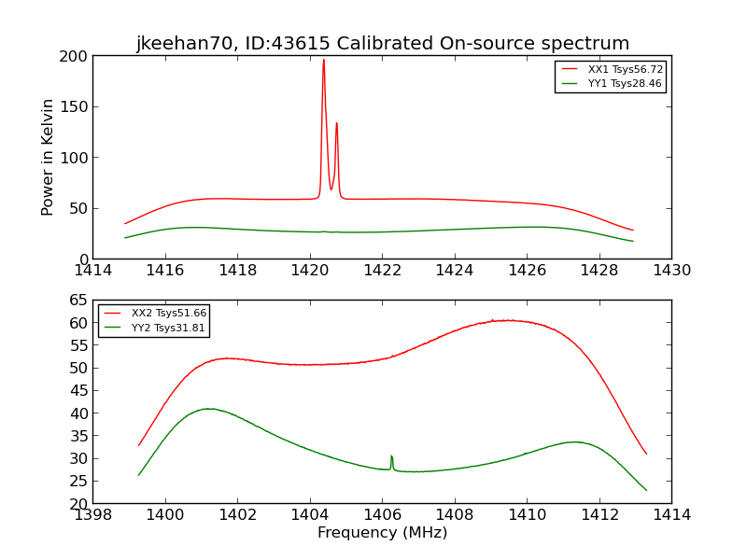Click the red line sample beside XX1
The width and height of the screenshot is (747, 560).
tap(571, 69)
